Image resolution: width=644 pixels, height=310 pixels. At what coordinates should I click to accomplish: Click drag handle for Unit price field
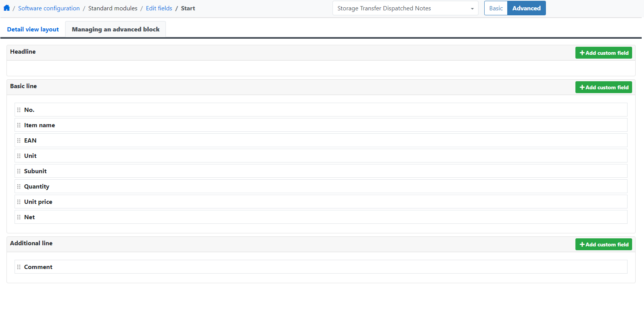pos(19,202)
